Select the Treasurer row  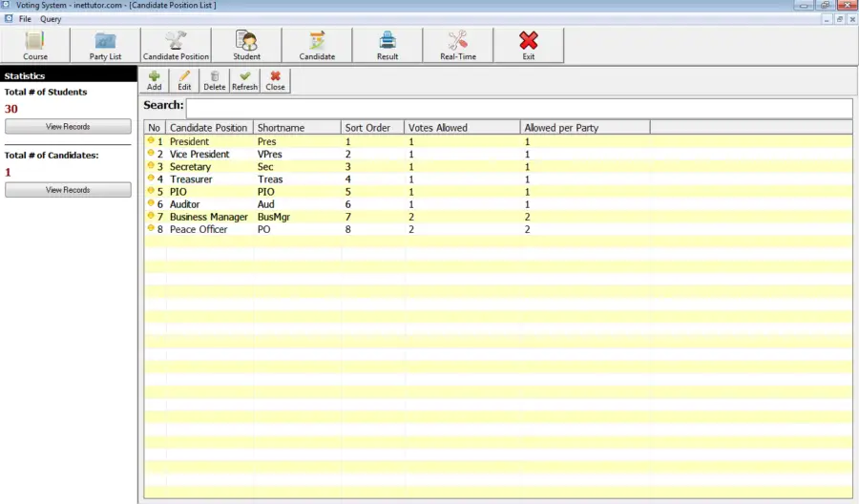coord(498,179)
